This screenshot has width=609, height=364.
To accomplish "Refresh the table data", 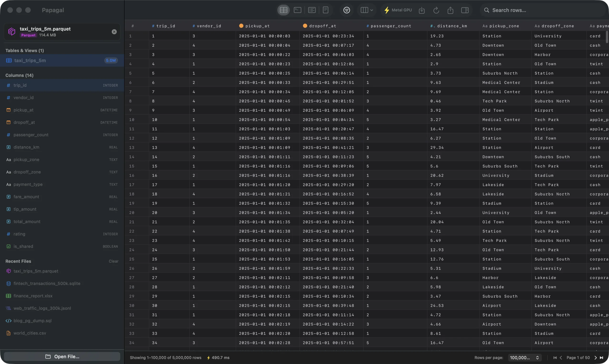I will click(x=436, y=10).
